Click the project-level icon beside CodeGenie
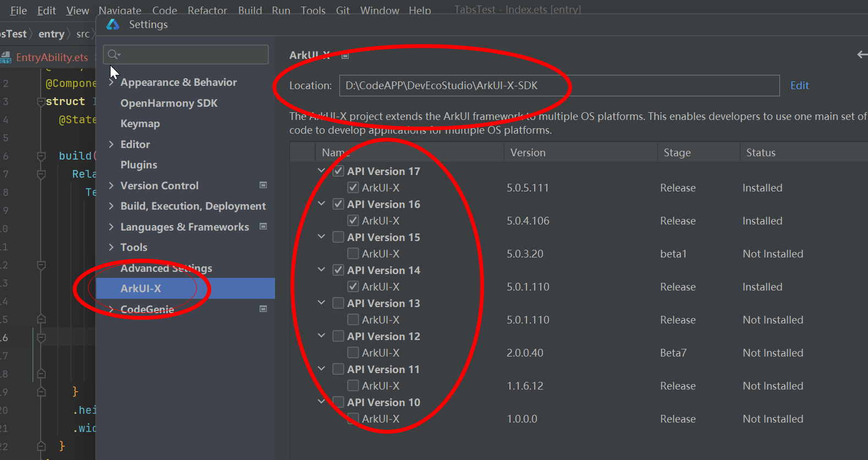The image size is (868, 460). pos(263,309)
